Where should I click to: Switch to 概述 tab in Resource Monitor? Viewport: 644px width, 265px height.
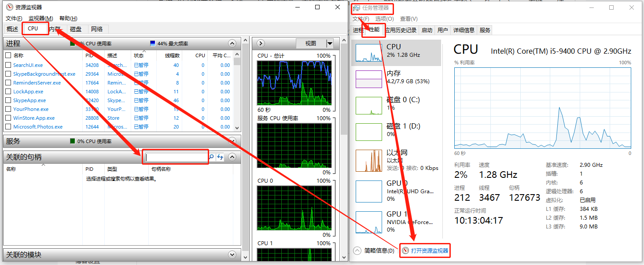click(12, 29)
